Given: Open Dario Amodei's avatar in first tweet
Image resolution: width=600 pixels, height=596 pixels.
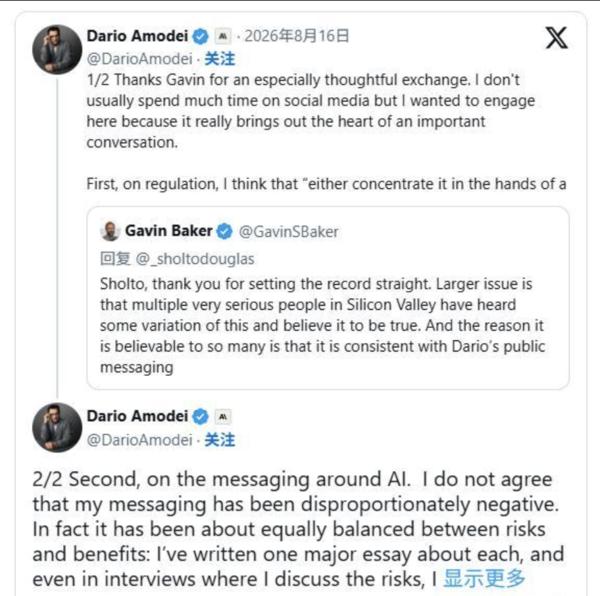Looking at the screenshot, I should click(57, 50).
